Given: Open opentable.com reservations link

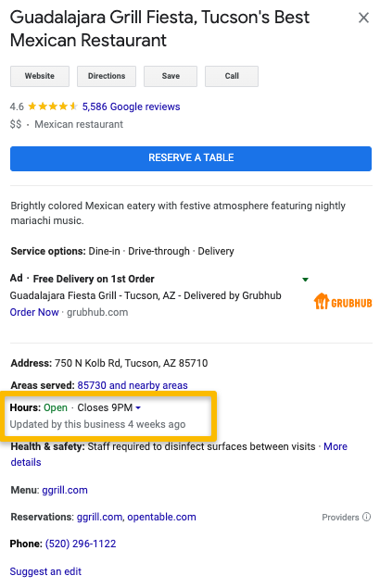Looking at the screenshot, I should 161,517.
